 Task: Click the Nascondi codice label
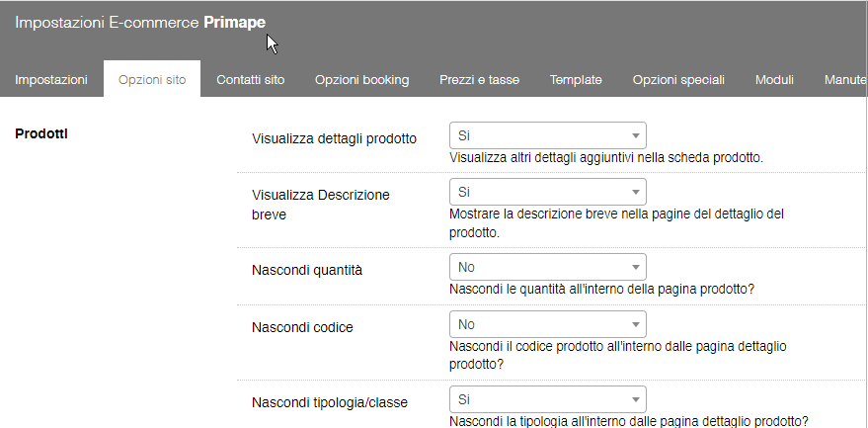click(302, 327)
